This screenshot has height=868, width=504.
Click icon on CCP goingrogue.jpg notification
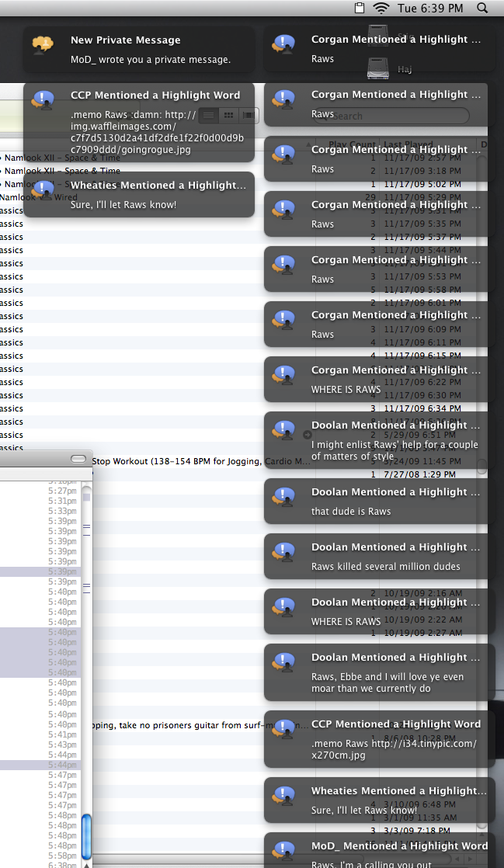[x=43, y=99]
